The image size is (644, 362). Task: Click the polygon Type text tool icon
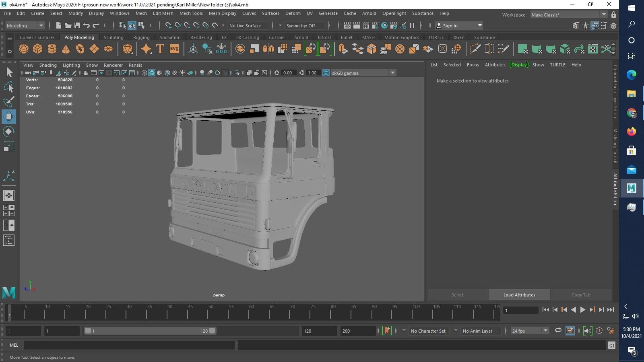tap(160, 49)
